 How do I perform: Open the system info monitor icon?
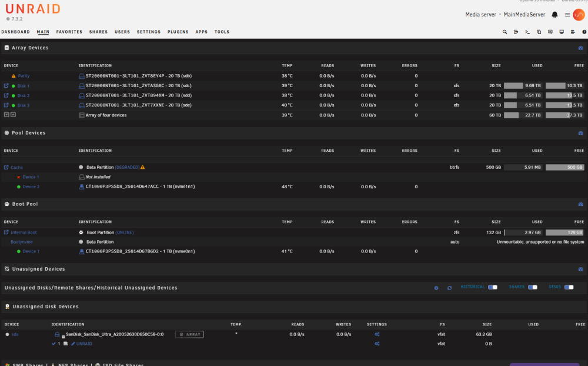562,32
